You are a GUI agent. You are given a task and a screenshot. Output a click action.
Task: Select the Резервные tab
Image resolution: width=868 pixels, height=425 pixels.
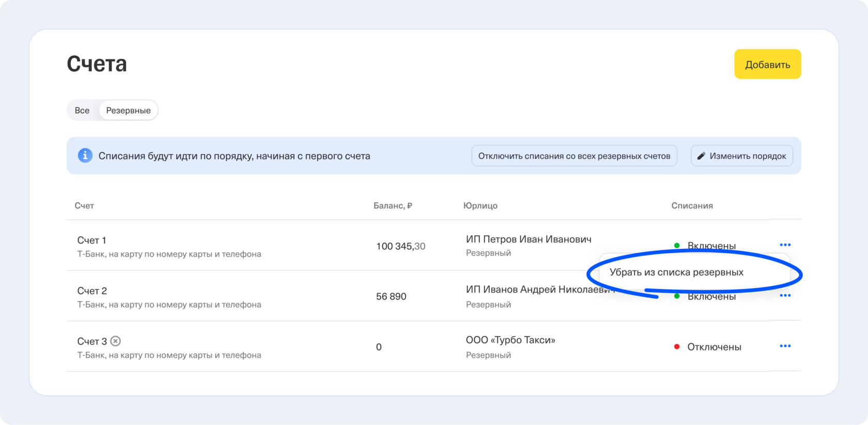click(128, 111)
